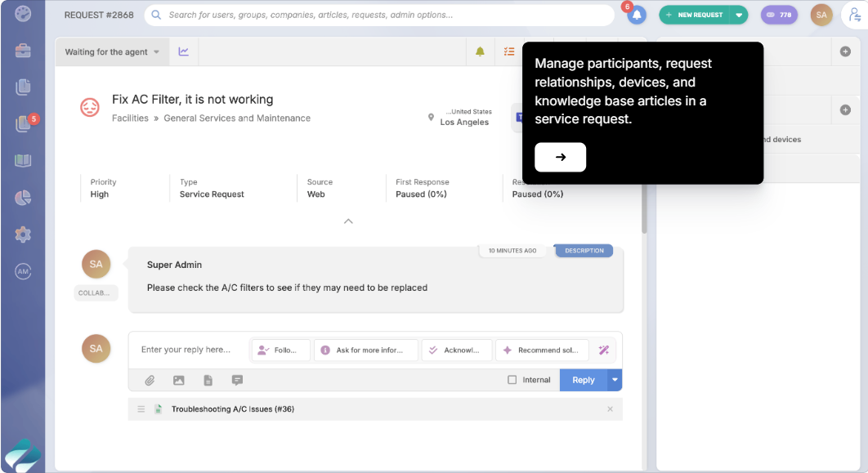Click the location pin near Los Angeles
Image resolution: width=868 pixels, height=473 pixels.
coord(431,118)
